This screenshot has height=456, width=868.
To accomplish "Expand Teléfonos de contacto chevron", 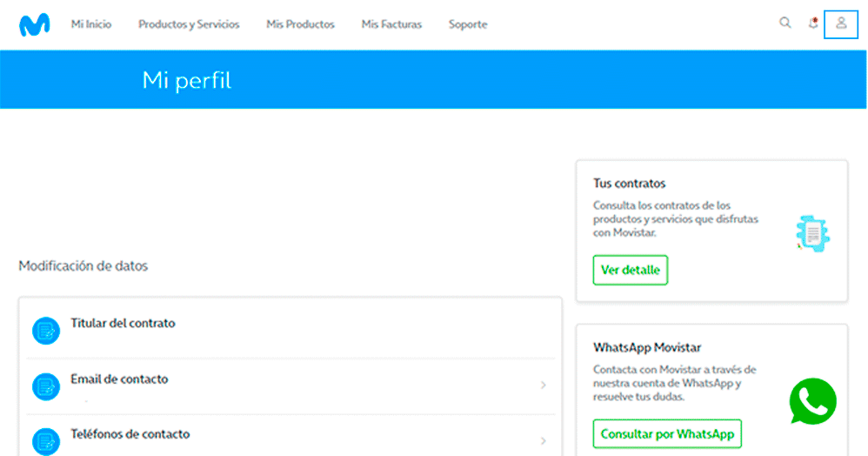I will click(543, 441).
